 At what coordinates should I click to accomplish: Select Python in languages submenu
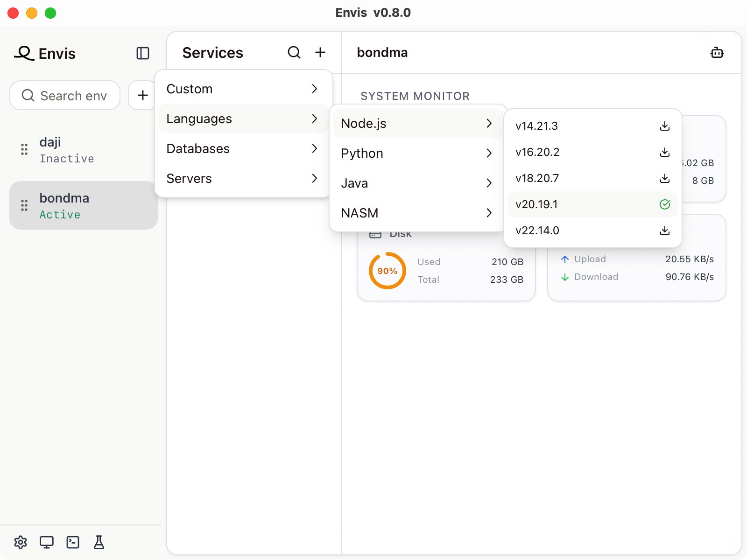417,153
